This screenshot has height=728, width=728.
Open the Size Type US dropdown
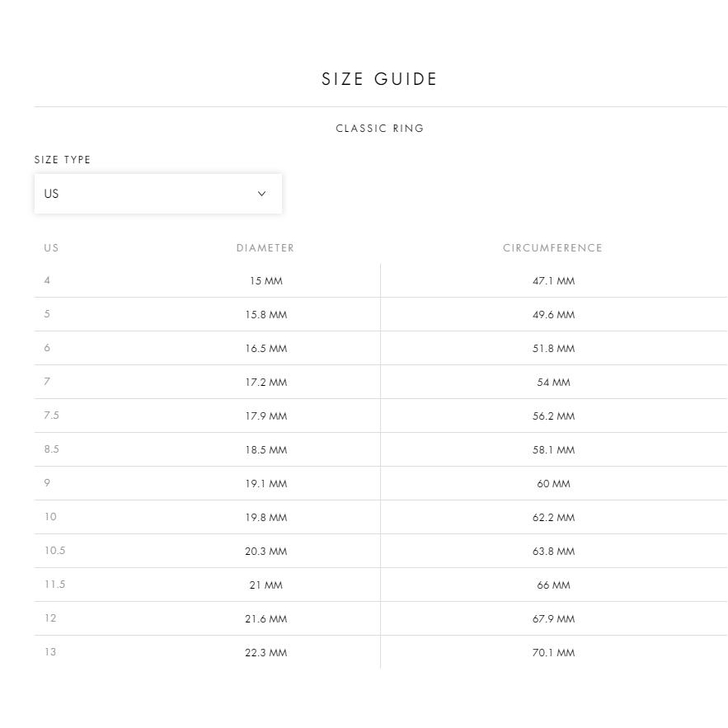click(157, 194)
